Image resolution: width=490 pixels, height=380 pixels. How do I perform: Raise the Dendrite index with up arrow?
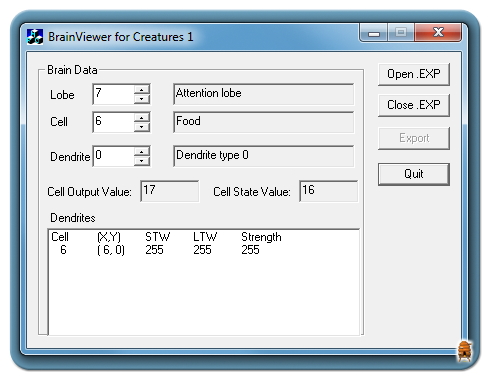coord(142,152)
